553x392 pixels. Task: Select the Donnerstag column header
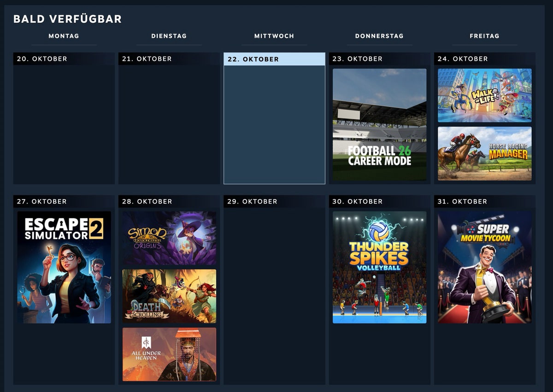click(x=379, y=36)
